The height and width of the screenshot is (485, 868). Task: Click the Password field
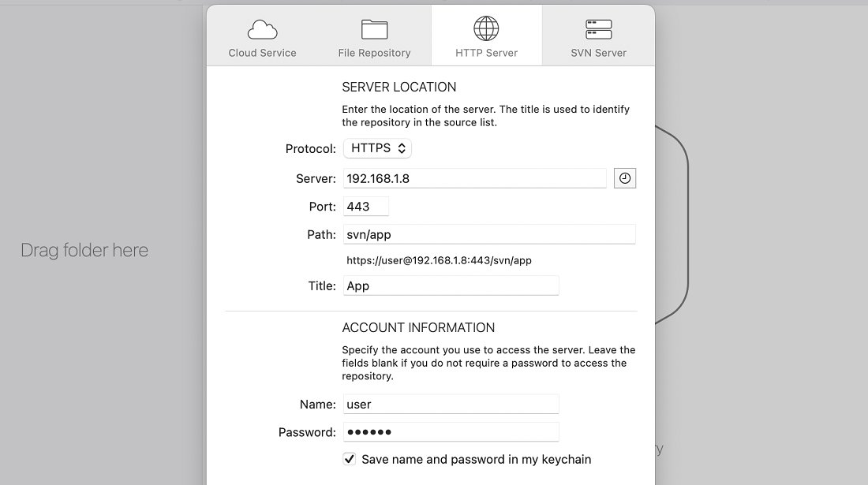click(451, 432)
